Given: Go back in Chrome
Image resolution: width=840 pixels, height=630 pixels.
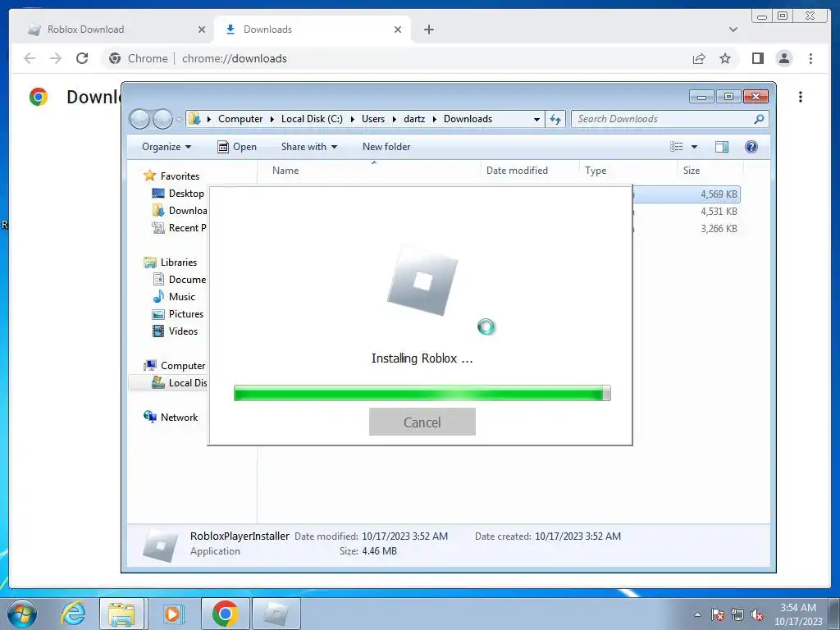Looking at the screenshot, I should point(30,58).
